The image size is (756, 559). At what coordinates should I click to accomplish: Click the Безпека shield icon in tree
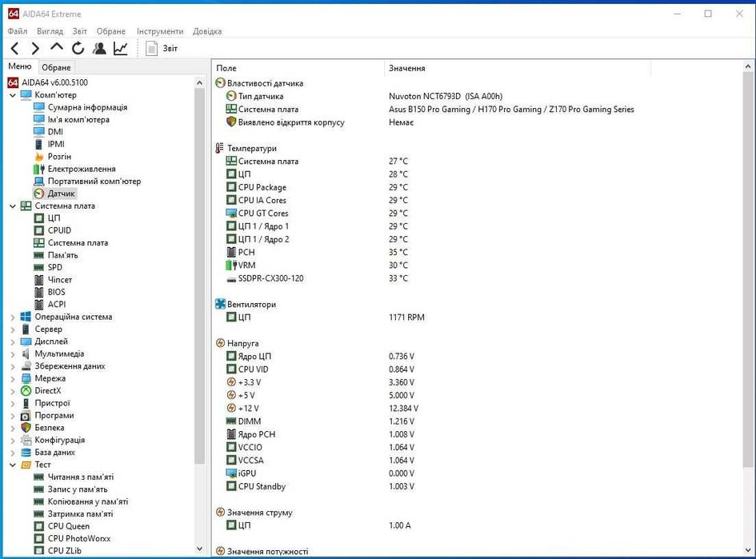[x=26, y=427]
